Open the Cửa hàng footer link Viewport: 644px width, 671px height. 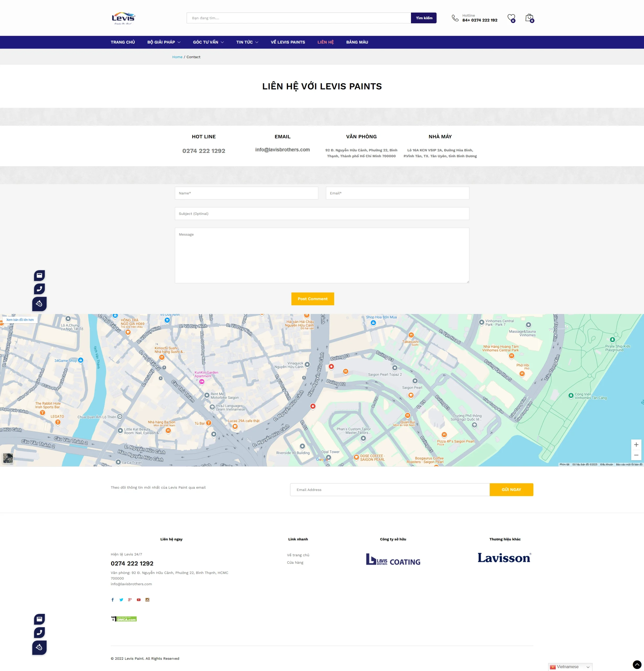(295, 562)
